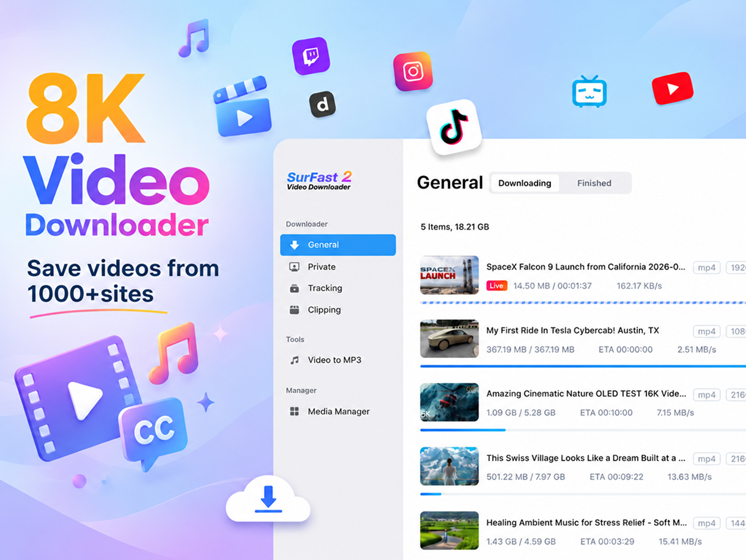Switch to the Finished tab
The image size is (746, 560).
pos(594,183)
